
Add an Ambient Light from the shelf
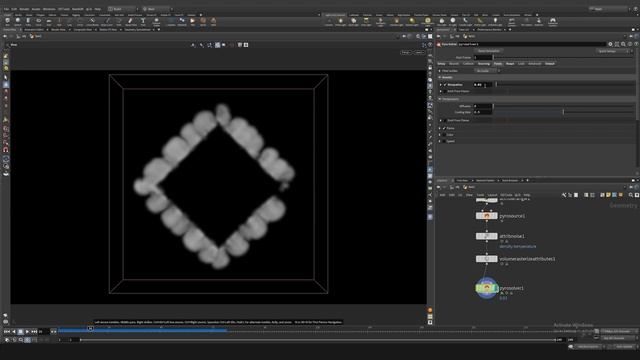click(495, 21)
